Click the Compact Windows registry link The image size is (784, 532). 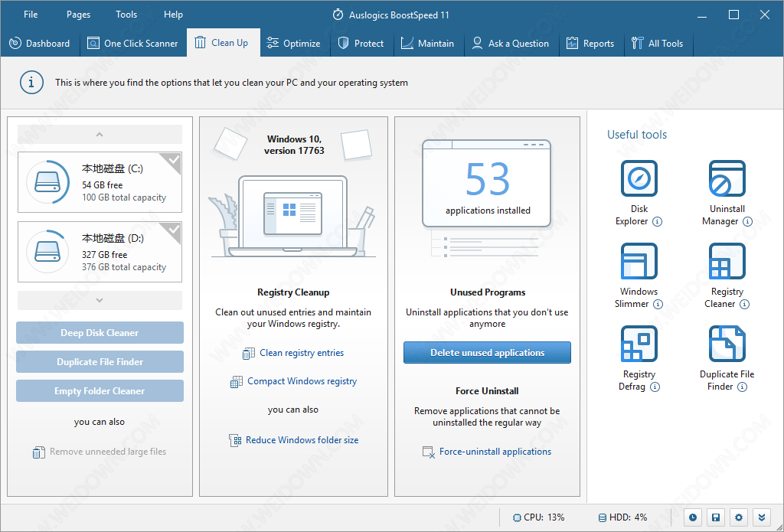(x=302, y=381)
